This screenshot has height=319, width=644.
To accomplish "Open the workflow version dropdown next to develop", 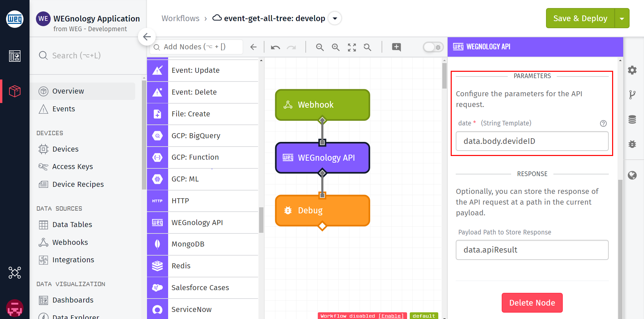I will 335,18.
